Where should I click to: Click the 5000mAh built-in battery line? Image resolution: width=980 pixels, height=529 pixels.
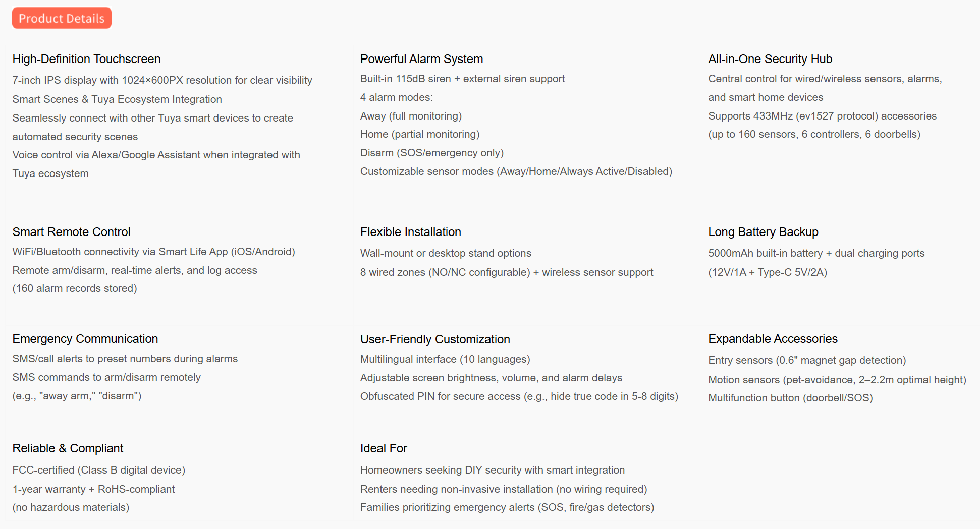816,253
